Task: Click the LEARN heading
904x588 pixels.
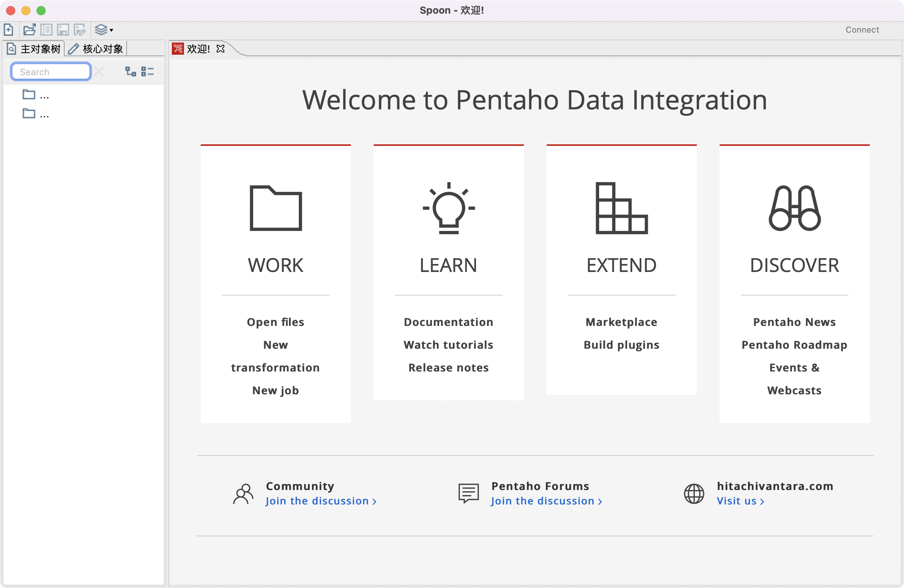Action: click(449, 265)
